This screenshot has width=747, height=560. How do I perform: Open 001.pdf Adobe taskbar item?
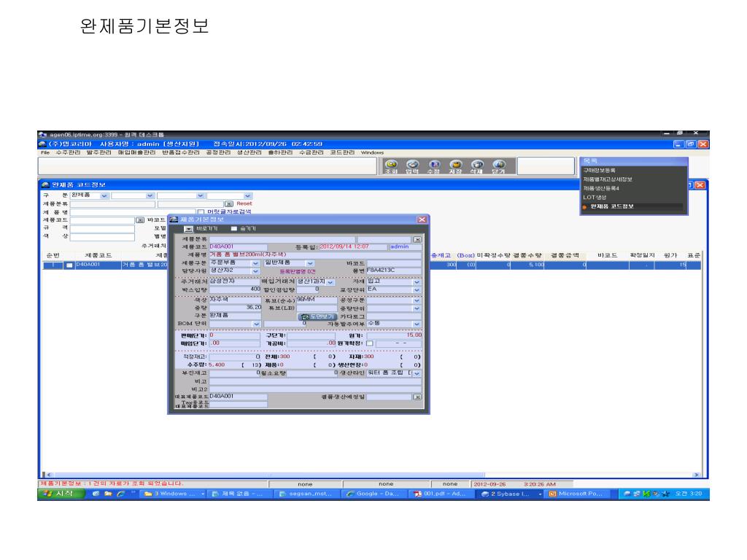442,494
